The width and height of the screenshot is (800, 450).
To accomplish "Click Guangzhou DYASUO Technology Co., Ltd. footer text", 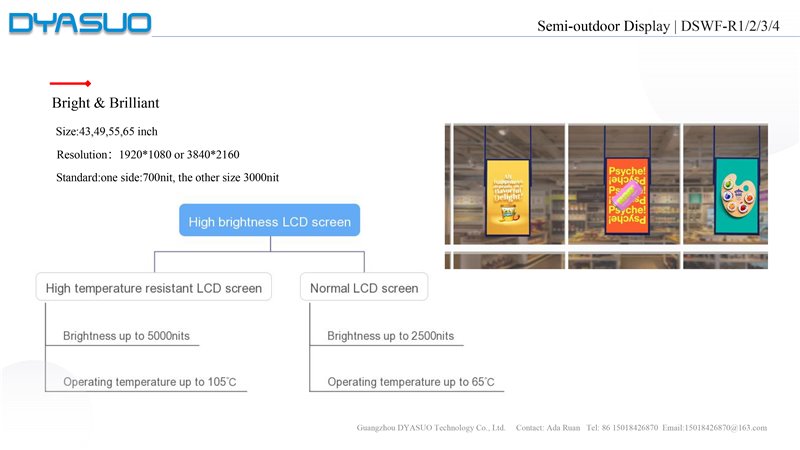I will point(431,428).
